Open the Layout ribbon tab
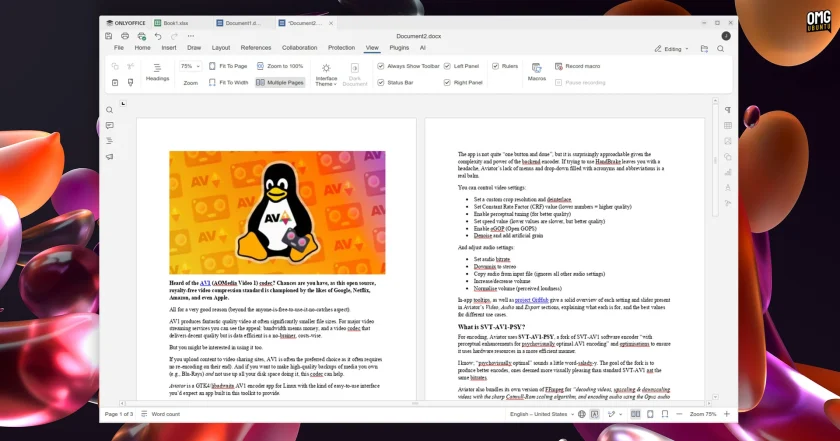Image resolution: width=840 pixels, height=441 pixels. (x=221, y=48)
